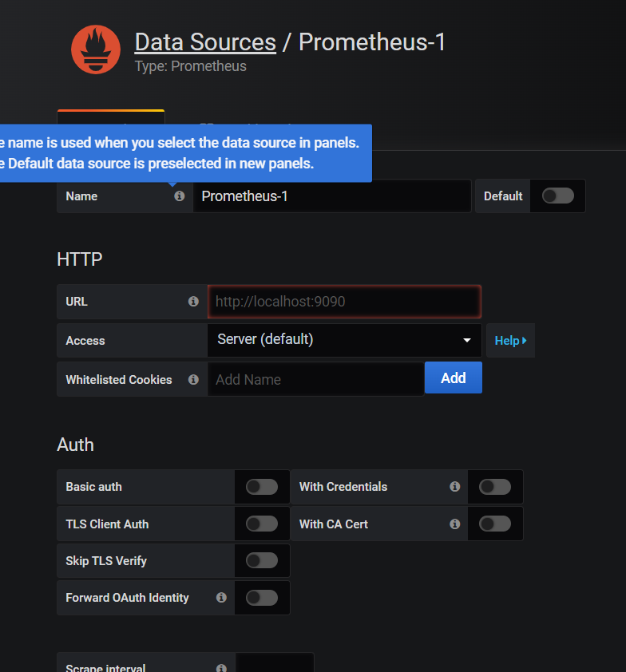Enable the With Credentials switch

(x=495, y=487)
